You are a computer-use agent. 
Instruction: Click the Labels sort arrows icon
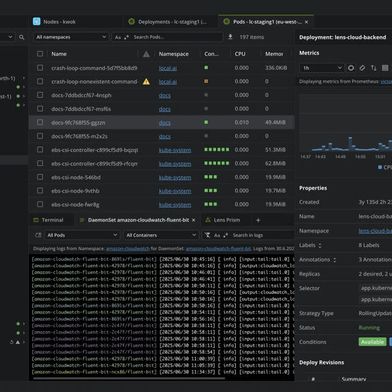click(320, 245)
